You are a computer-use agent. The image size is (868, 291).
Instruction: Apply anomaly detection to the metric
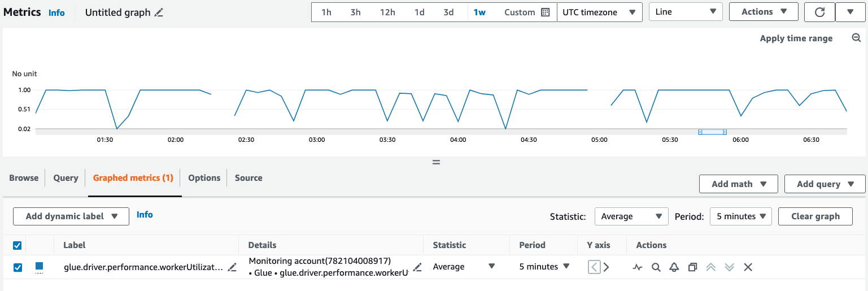coord(638,267)
